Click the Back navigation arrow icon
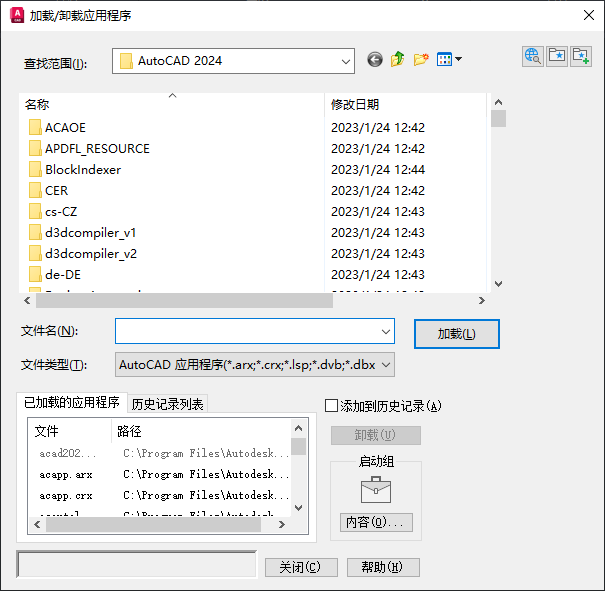 375,59
